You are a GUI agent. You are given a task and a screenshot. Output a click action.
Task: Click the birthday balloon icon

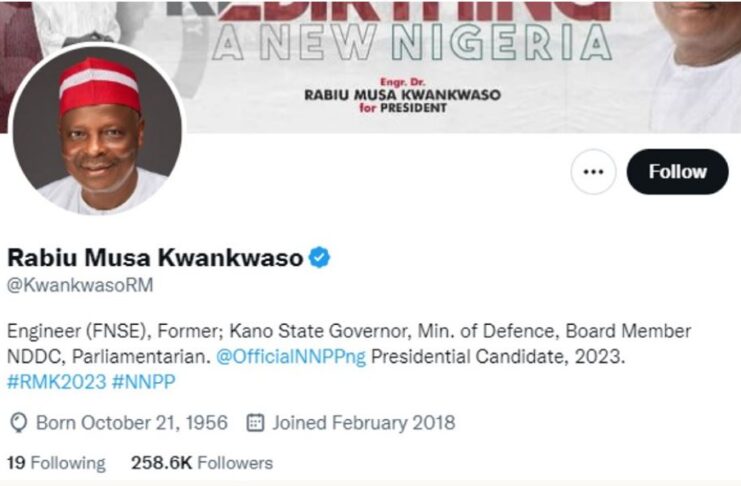[18, 423]
